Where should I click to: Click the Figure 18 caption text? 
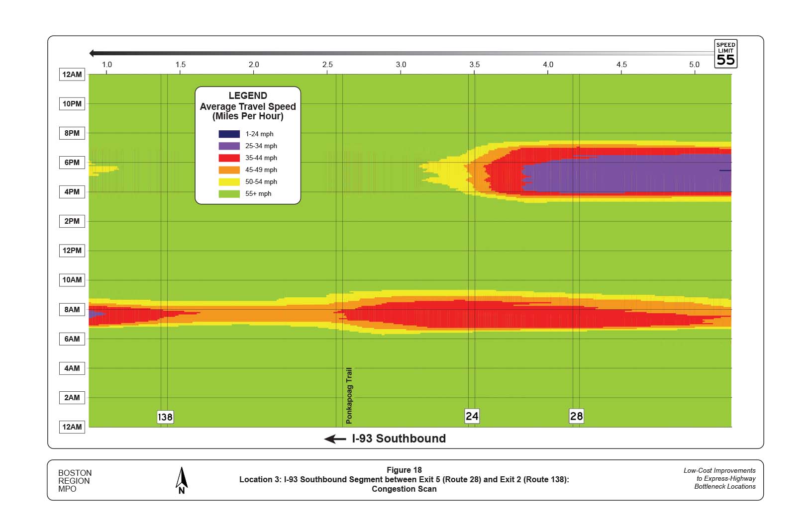[404, 469]
